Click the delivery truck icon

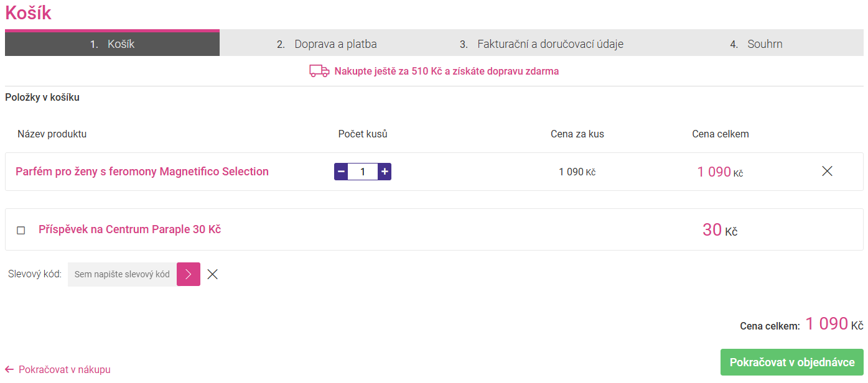coord(319,71)
